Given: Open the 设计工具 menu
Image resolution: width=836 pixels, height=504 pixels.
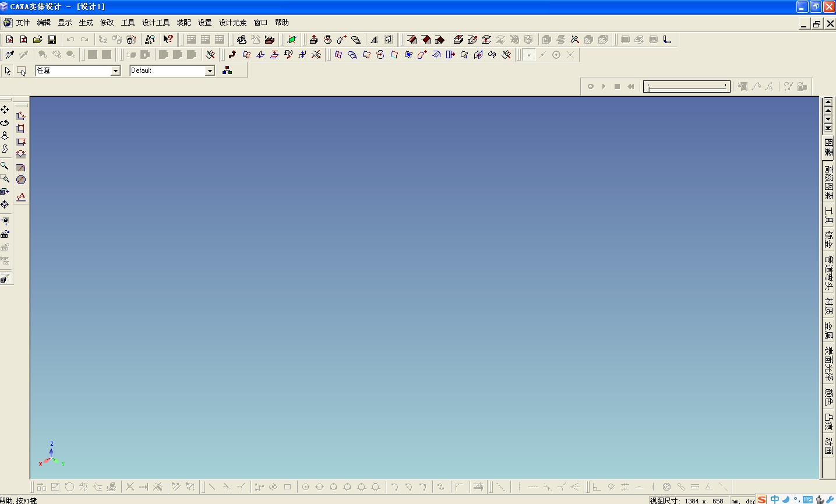Looking at the screenshot, I should [x=156, y=23].
